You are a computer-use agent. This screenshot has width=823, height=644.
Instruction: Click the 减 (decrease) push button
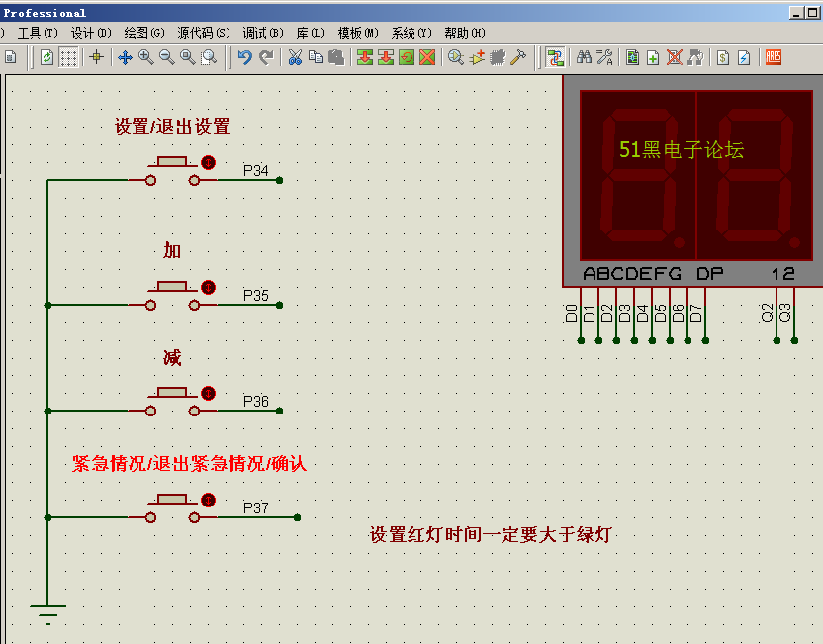pos(173,394)
